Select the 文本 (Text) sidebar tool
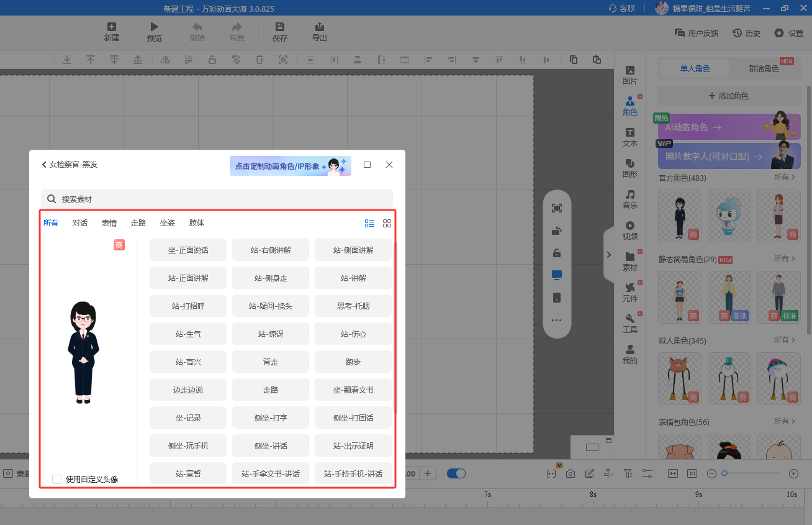812x525 pixels. (x=629, y=137)
